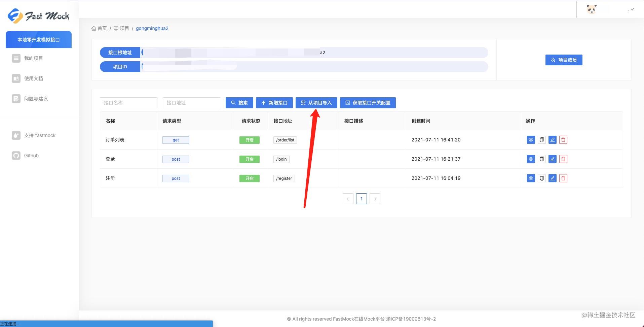
Task: Click the 2021-07-11 16:21:37 timestamp
Action: point(436,159)
